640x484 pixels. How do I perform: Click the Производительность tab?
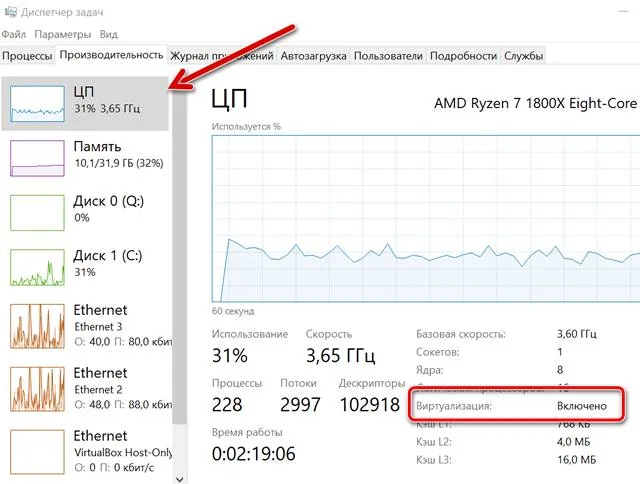pyautogui.click(x=111, y=56)
